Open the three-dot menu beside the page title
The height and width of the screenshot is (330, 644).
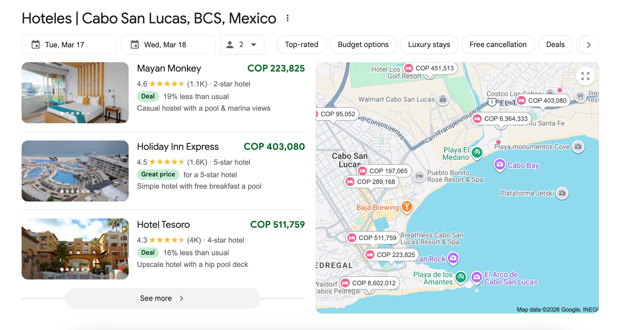[x=288, y=18]
